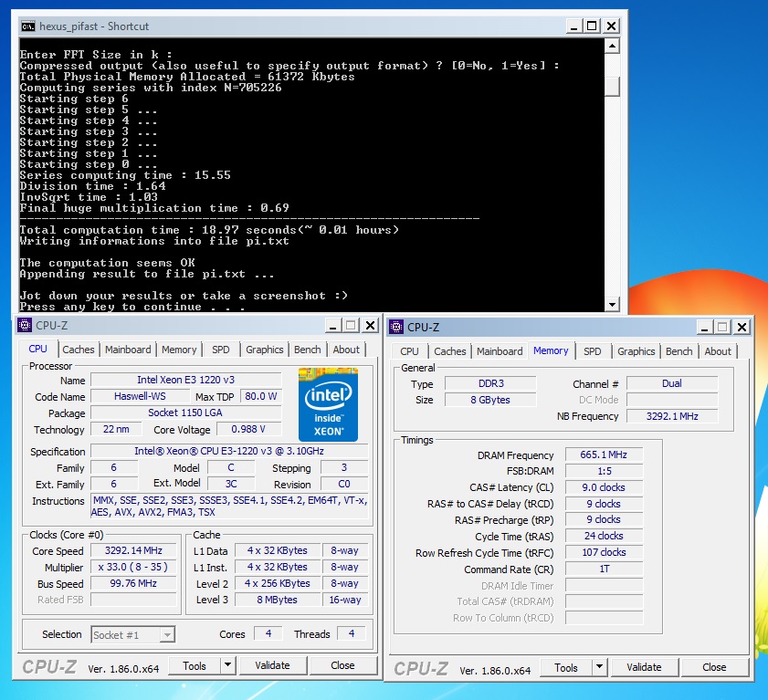Click the Package value Socket 1150 LGA
This screenshot has height=700, width=768.
pos(186,413)
